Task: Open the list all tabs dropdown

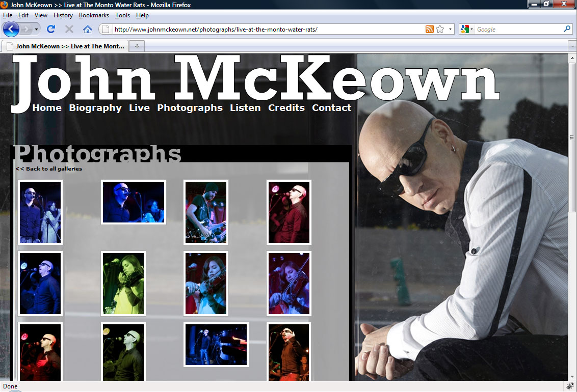Action: point(572,46)
